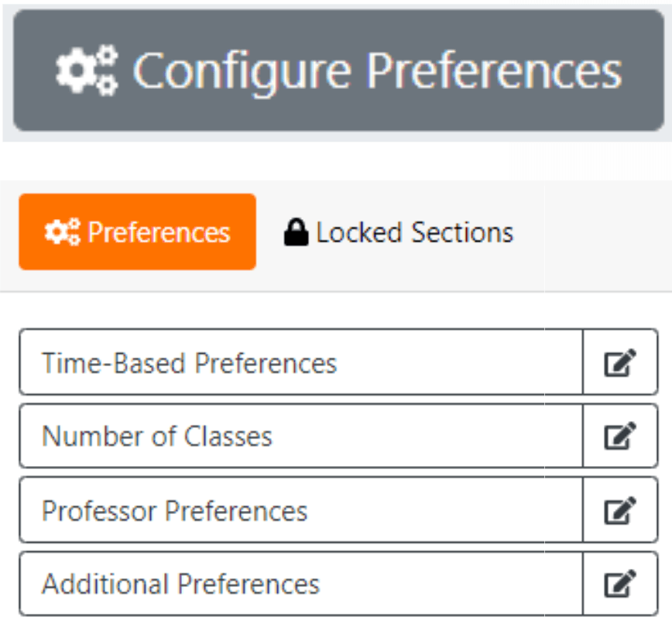Click the Configure Preferences button
Screen dimensions: 672x641
[x=338, y=70]
